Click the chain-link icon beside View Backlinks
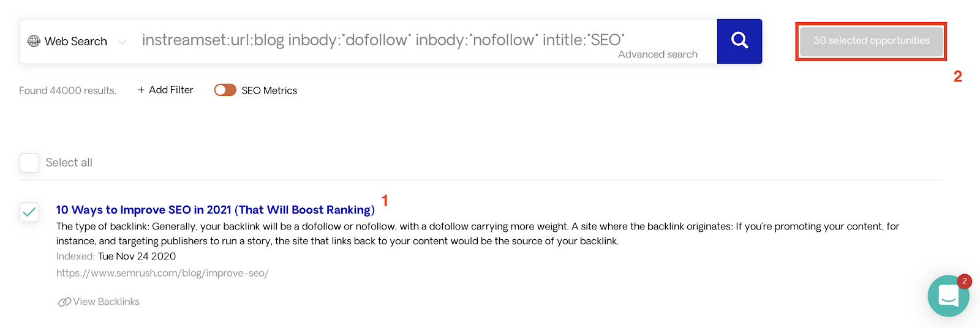This screenshot has width=980, height=328. tap(64, 302)
